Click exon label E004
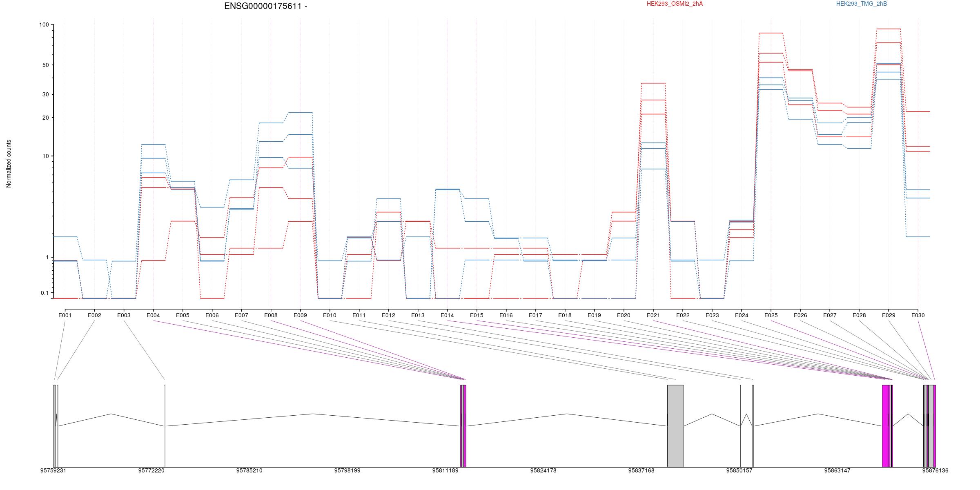This screenshot has width=980, height=490. click(x=153, y=315)
